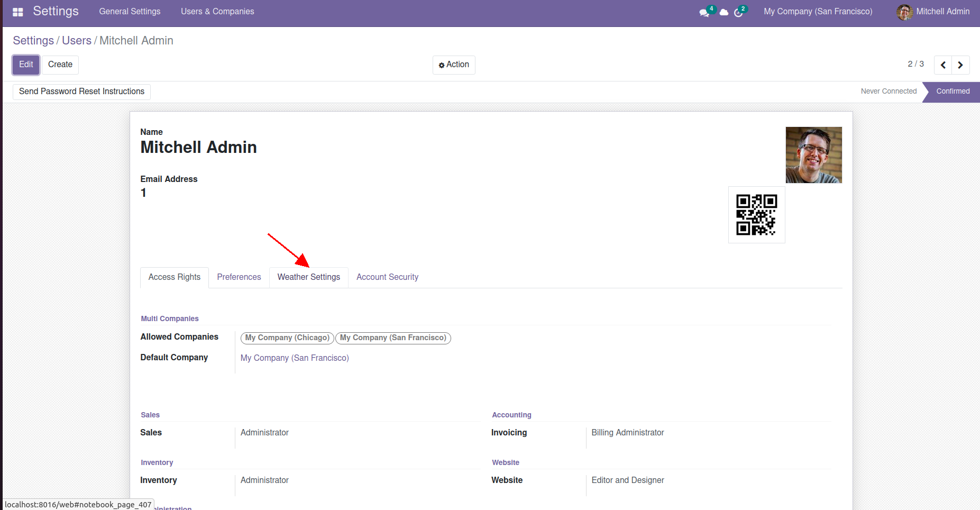
Task: Click Mitchell Admin's profile photo
Action: click(x=813, y=155)
